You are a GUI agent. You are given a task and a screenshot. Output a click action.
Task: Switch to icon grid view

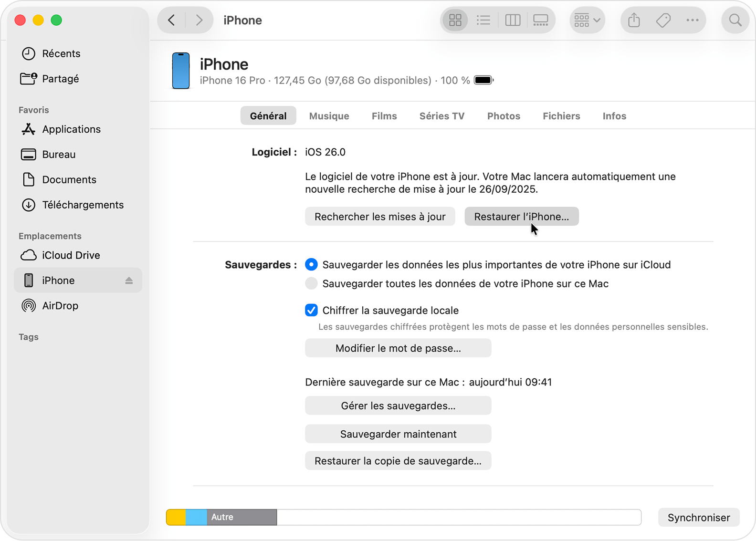pos(455,20)
